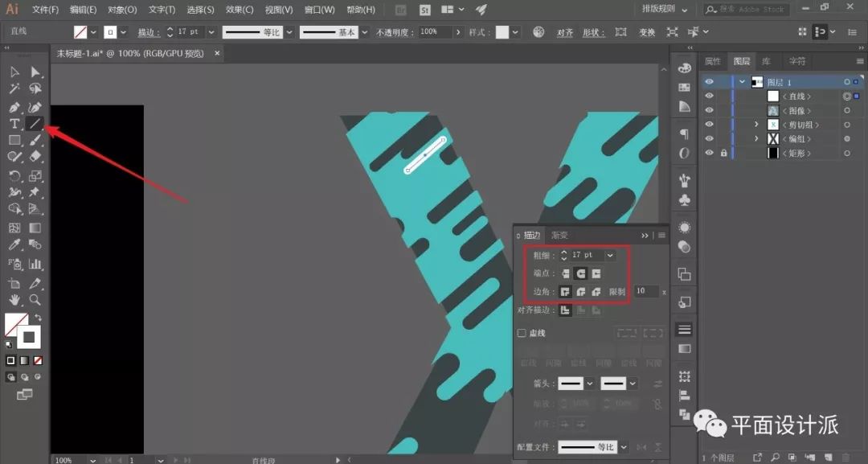
Task: Select the Hand tool
Action: (x=14, y=300)
